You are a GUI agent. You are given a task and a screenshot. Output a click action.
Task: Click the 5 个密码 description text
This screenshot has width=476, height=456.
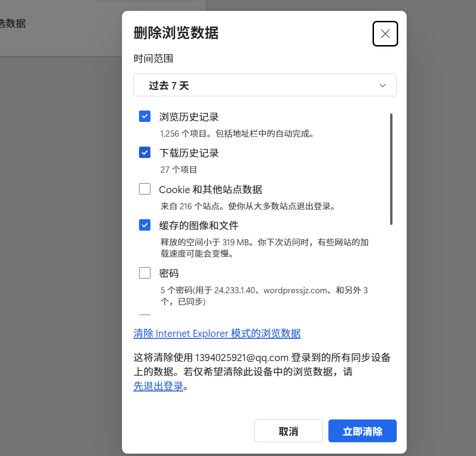click(x=264, y=296)
